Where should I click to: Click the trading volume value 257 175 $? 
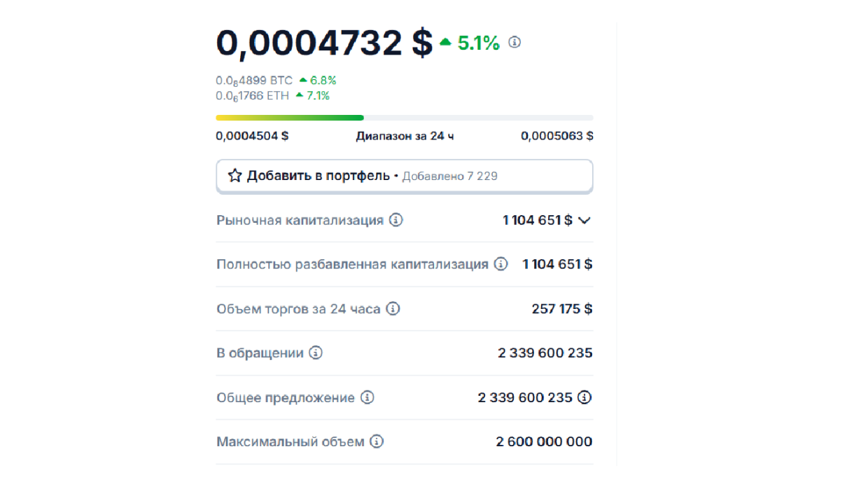[x=562, y=308]
